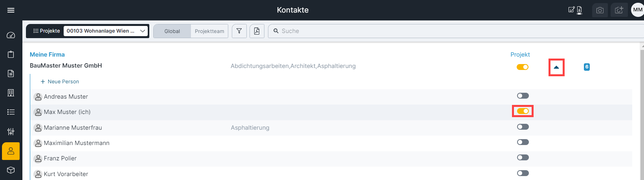
Task: Toggle project switch for BauMaster Muster GmbH
Action: tap(523, 67)
